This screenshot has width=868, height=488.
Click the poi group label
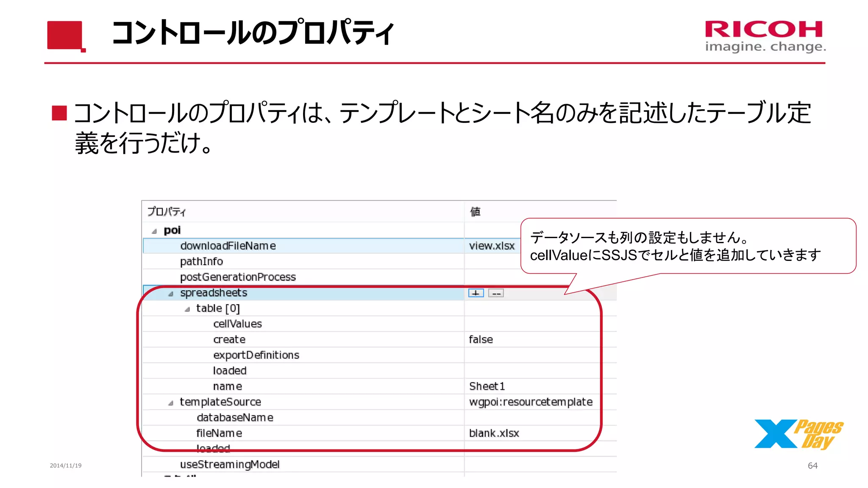172,230
